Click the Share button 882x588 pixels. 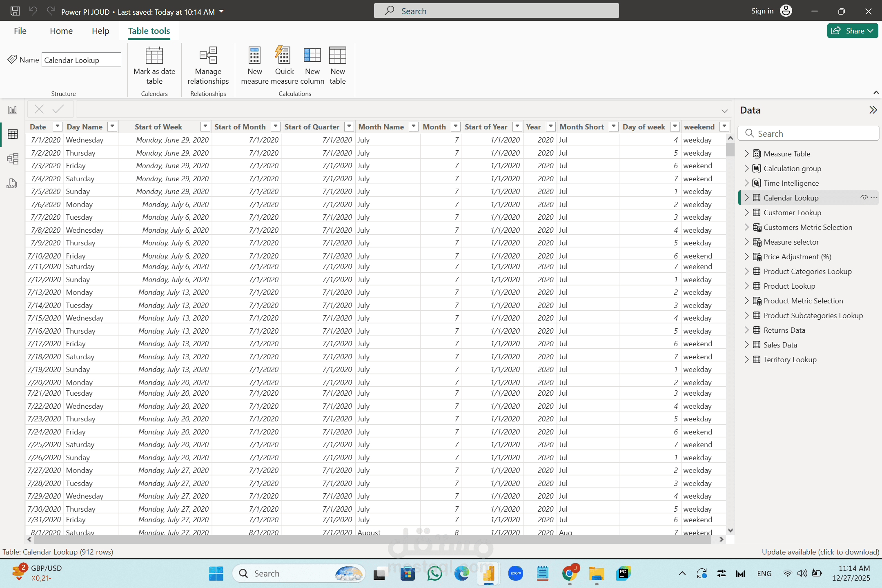852,31
